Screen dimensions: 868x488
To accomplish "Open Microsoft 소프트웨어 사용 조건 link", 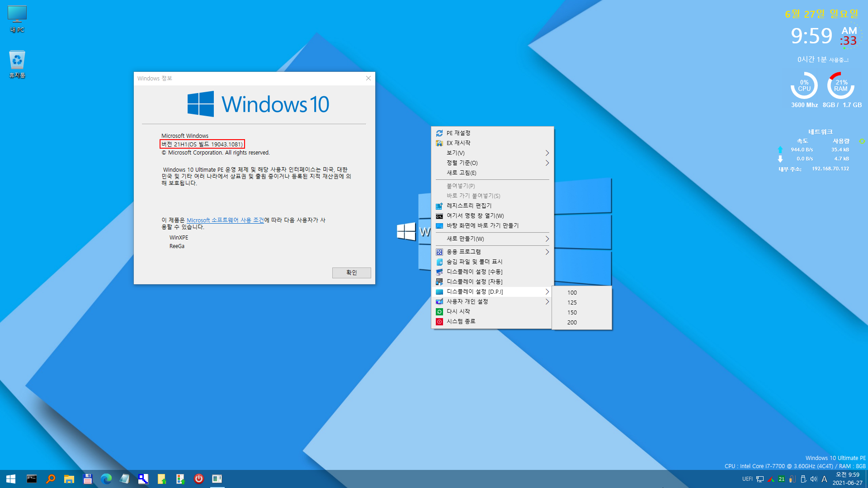I will 225,220.
